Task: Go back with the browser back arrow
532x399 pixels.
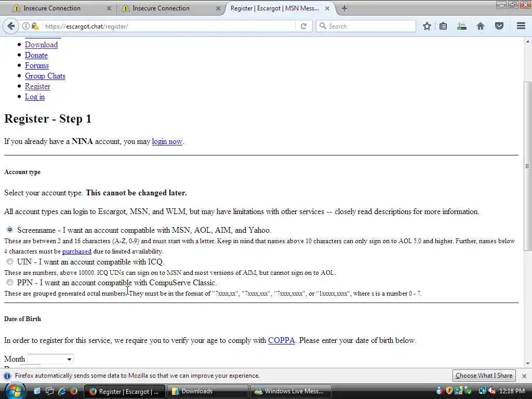Action: 11,26
